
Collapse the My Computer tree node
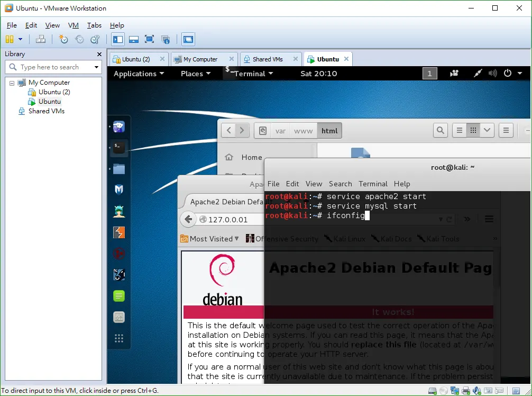pos(12,83)
